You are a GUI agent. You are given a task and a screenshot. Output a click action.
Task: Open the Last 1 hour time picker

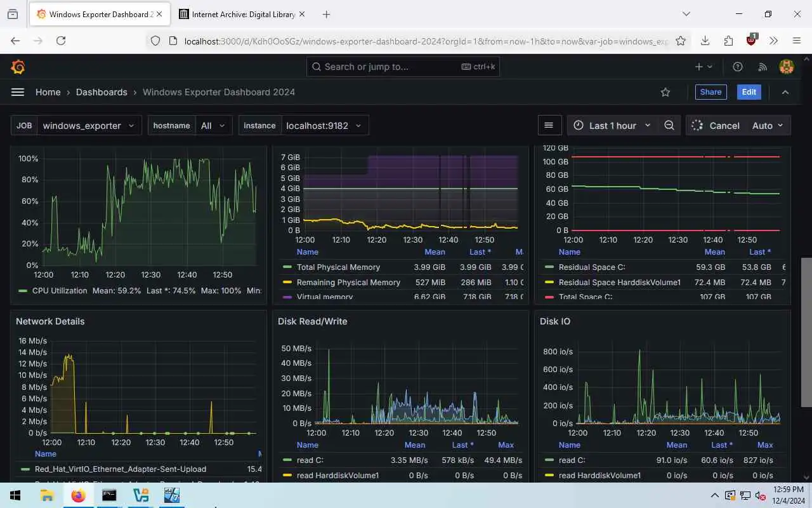tap(612, 126)
